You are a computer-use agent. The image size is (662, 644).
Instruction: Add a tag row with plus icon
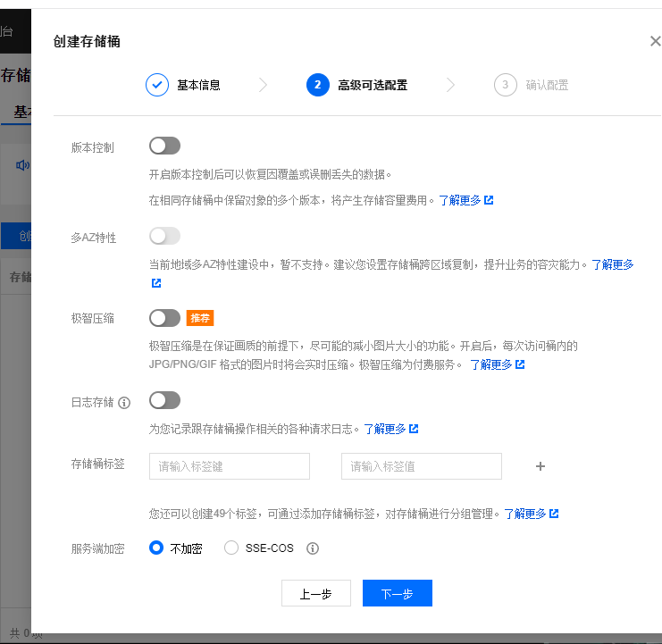pyautogui.click(x=540, y=466)
